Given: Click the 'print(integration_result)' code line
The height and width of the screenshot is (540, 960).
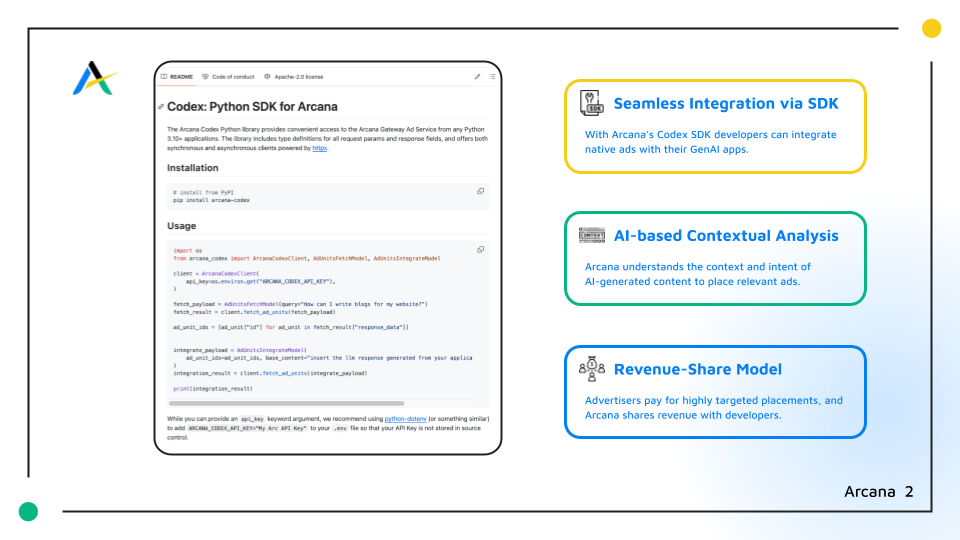Looking at the screenshot, I should [x=212, y=389].
